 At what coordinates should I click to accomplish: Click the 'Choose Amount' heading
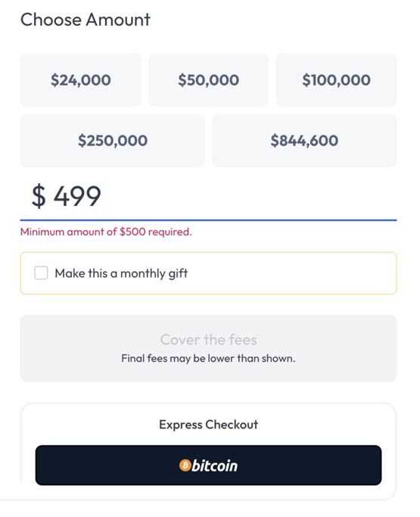coord(86,20)
